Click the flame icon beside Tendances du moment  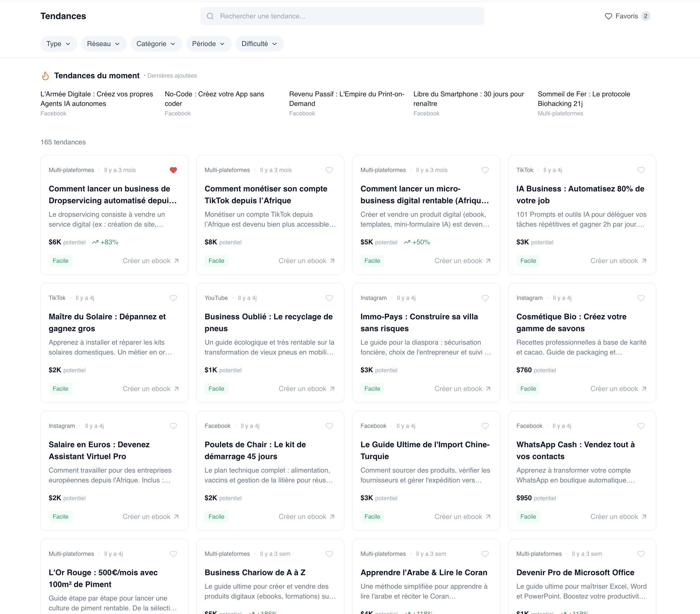point(45,76)
